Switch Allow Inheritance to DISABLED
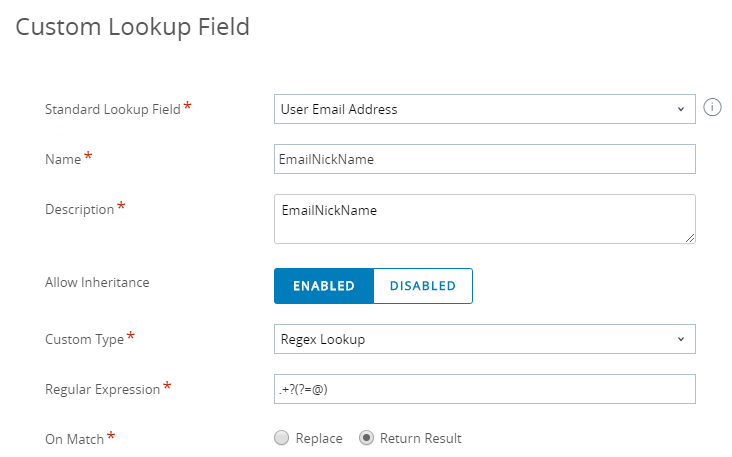This screenshot has height=457, width=732. coord(422,286)
